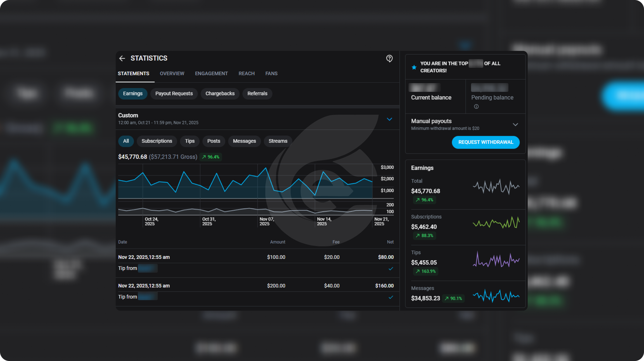This screenshot has width=644, height=361.
Task: Open Payout Requests section
Action: coord(174,94)
